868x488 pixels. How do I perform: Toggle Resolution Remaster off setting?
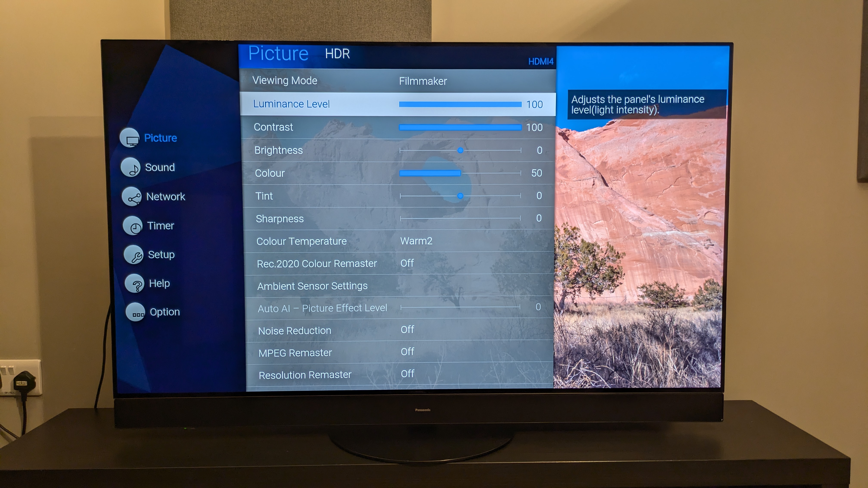pos(407,374)
